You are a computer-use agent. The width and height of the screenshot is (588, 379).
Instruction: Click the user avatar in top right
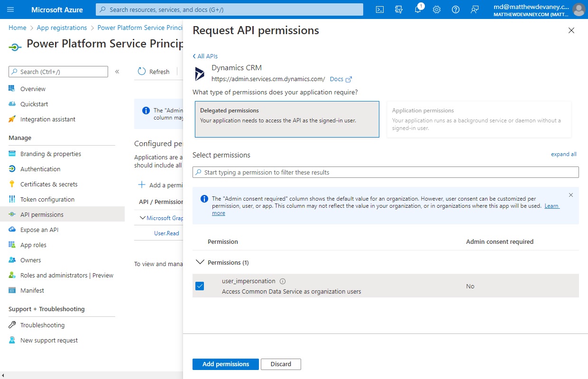click(x=579, y=9)
